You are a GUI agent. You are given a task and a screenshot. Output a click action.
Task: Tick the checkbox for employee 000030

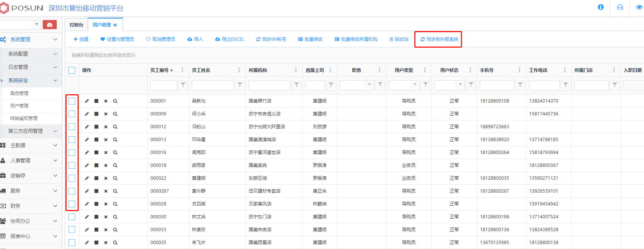tap(72, 217)
